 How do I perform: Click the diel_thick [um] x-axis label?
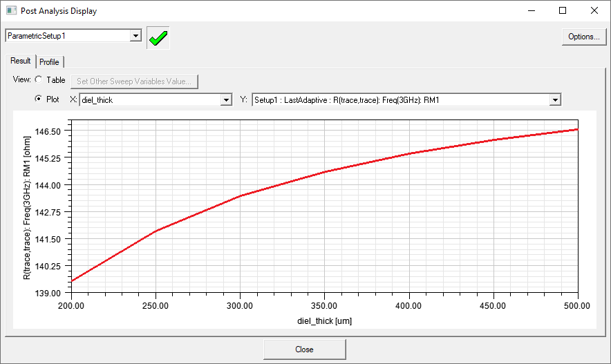point(324,320)
